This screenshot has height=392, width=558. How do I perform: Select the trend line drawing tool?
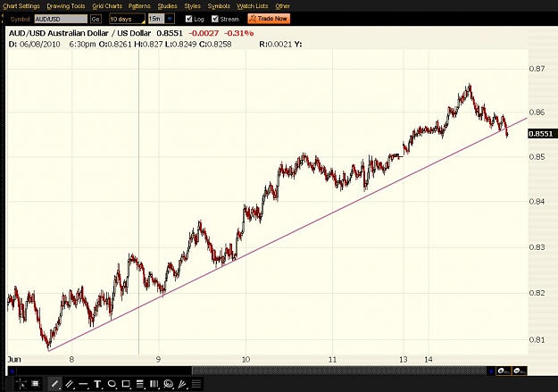click(54, 384)
